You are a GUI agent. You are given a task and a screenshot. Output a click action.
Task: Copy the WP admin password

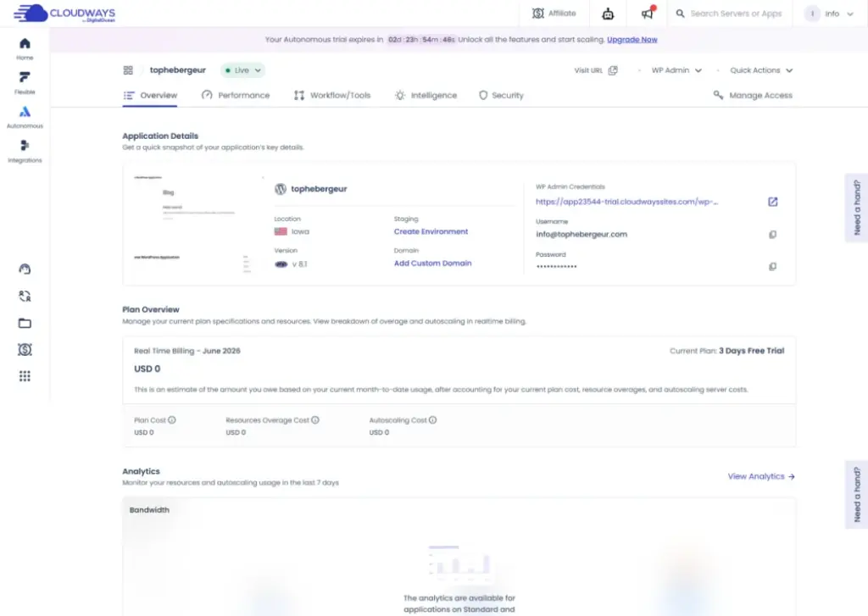pos(773,266)
